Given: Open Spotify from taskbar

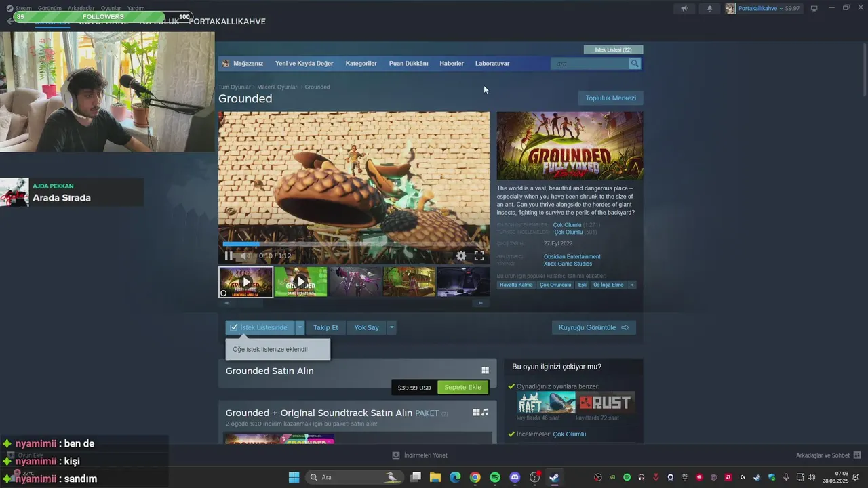Looking at the screenshot, I should click(495, 477).
